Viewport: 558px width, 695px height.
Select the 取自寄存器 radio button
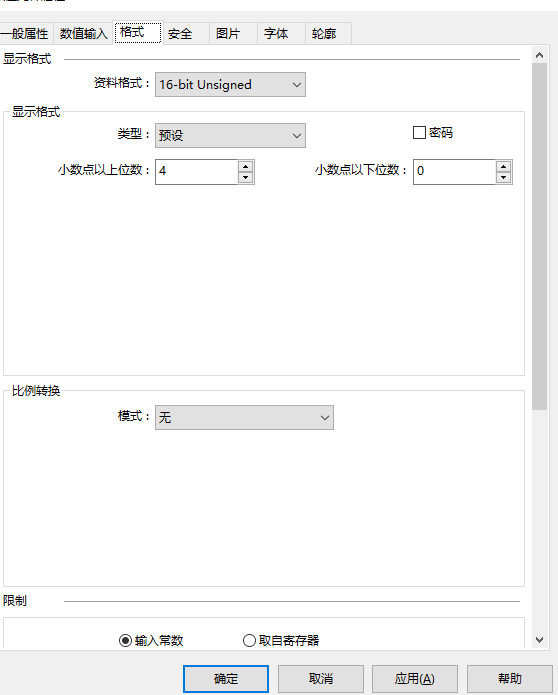point(249,640)
